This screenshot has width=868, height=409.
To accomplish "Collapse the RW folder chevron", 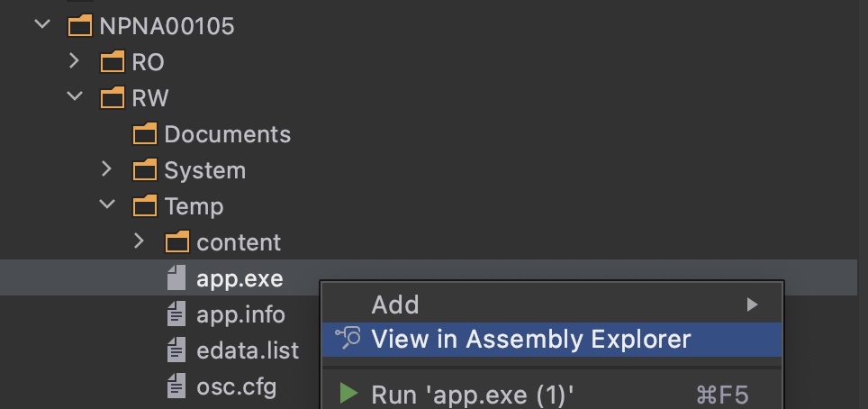I will point(75,96).
